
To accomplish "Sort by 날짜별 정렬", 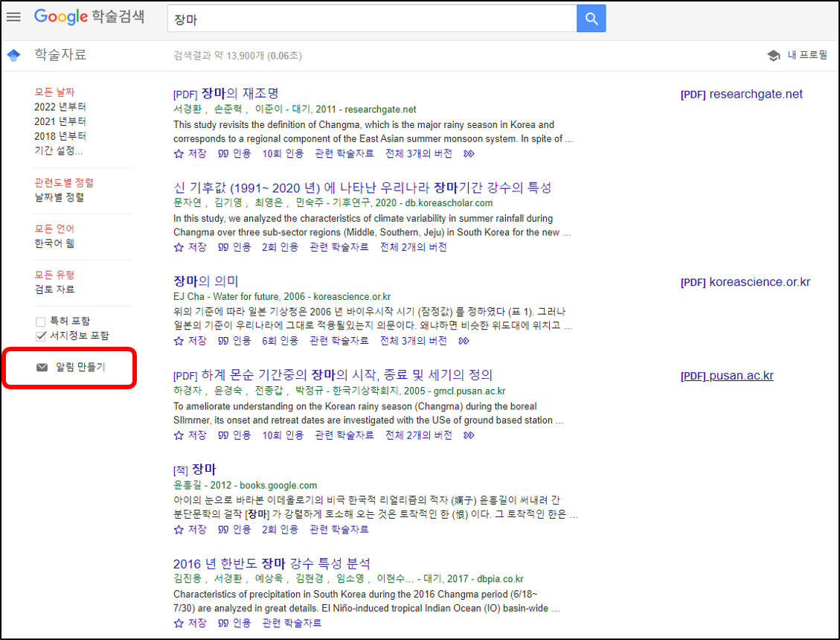I will (x=60, y=197).
